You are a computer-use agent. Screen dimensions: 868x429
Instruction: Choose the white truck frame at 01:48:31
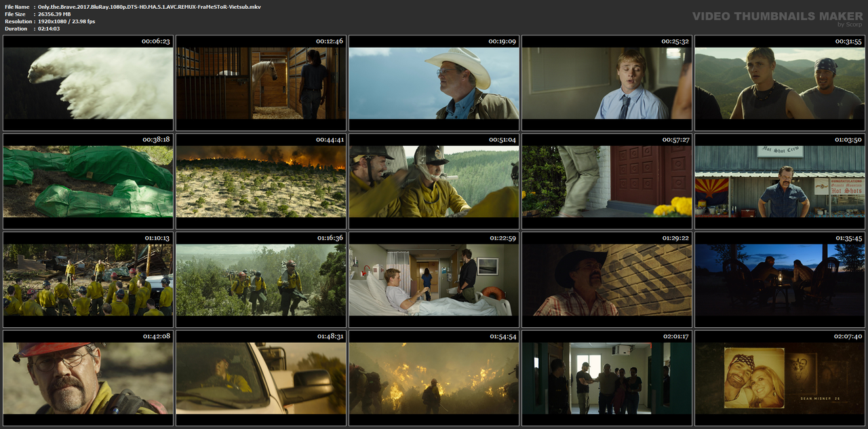(261, 378)
